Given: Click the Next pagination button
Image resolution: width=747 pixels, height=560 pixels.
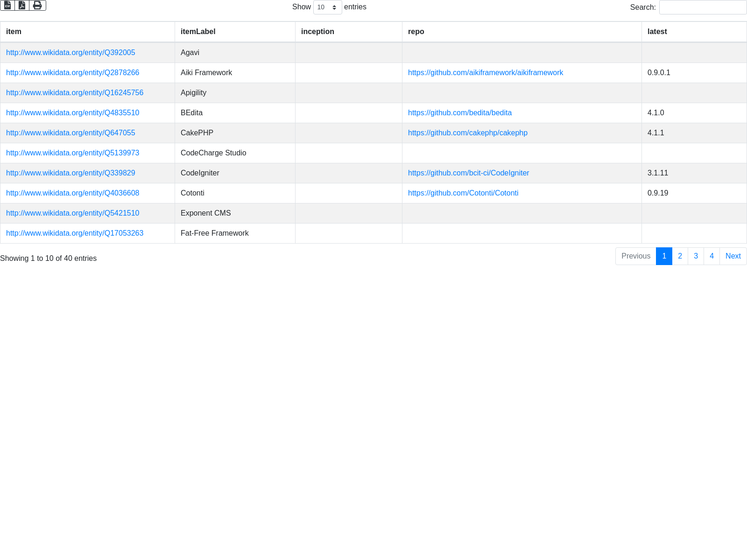Looking at the screenshot, I should click(x=733, y=256).
